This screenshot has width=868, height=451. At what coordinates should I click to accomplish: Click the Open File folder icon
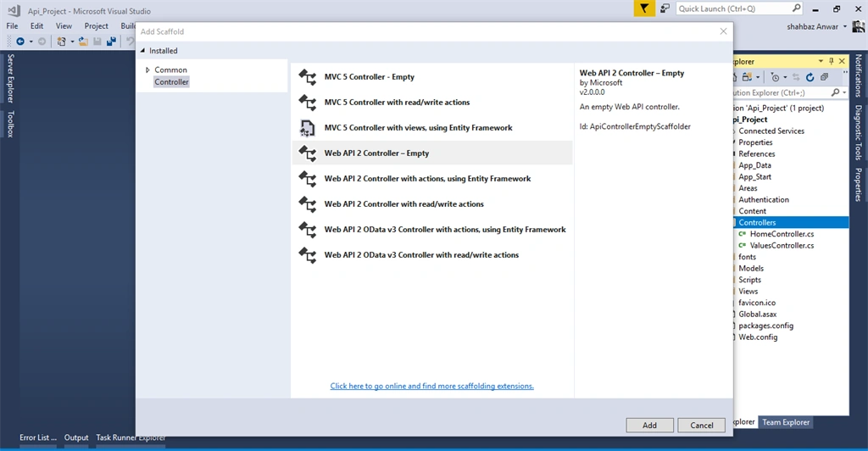pos(83,42)
